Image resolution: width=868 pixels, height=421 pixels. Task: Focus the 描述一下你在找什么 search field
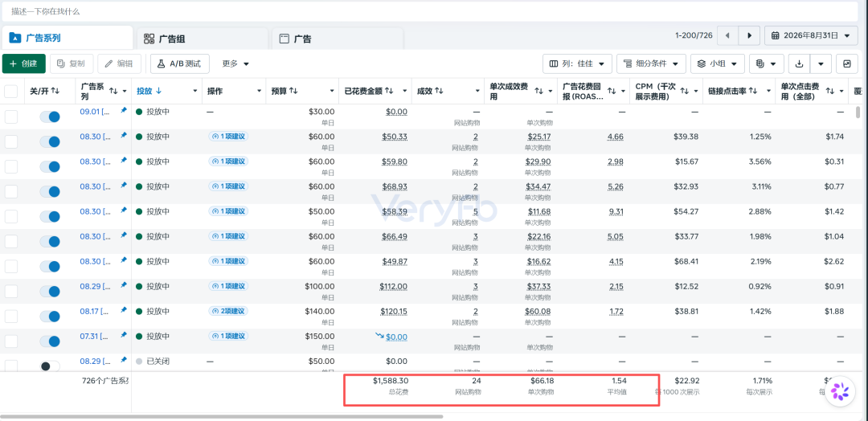429,11
